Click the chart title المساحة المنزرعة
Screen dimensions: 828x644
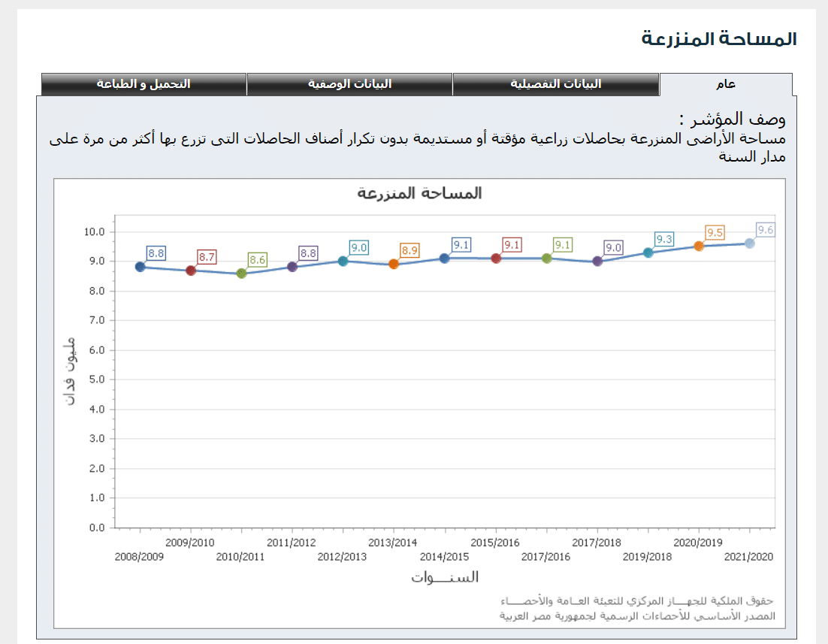tap(419, 194)
